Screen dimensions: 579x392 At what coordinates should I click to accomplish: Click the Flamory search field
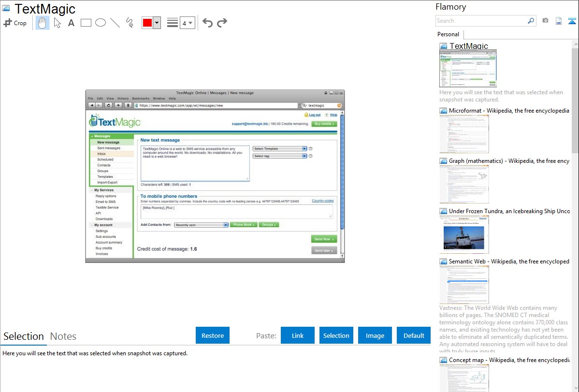tap(481, 21)
